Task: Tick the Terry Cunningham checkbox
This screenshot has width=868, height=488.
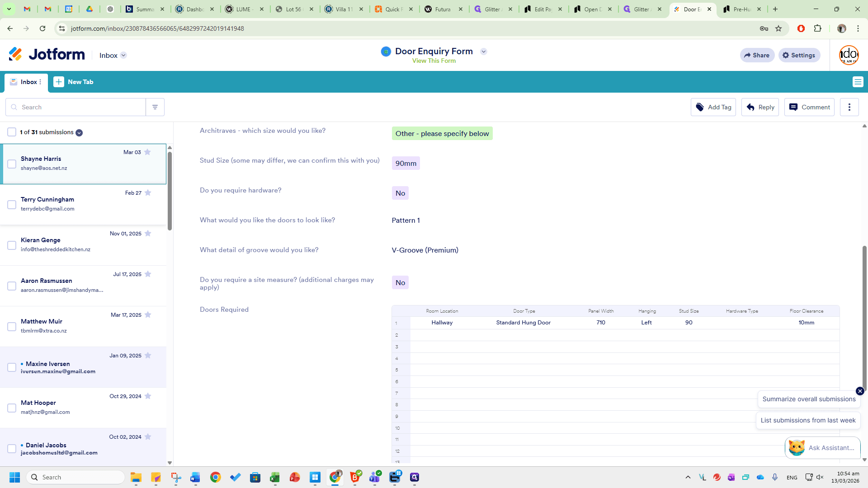Action: pos(12,205)
